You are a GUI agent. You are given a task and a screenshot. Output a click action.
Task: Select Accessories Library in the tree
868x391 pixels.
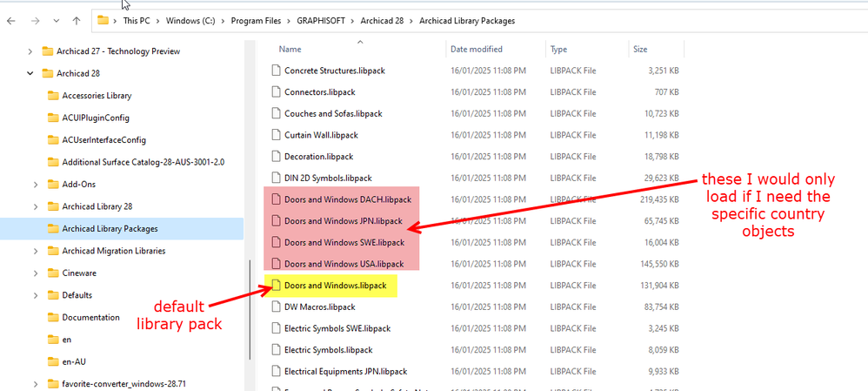click(97, 96)
